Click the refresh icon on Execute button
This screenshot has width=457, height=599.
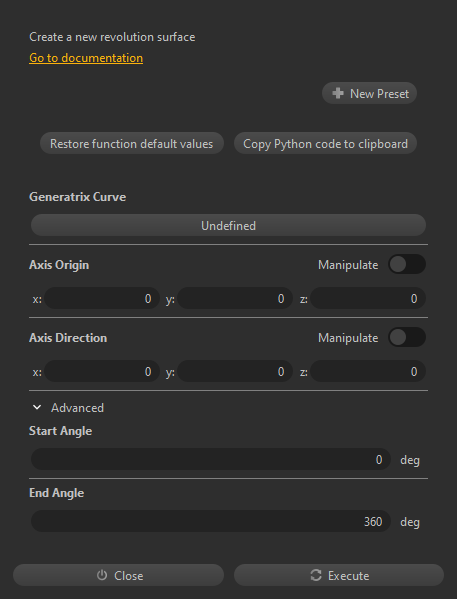pyautogui.click(x=316, y=575)
